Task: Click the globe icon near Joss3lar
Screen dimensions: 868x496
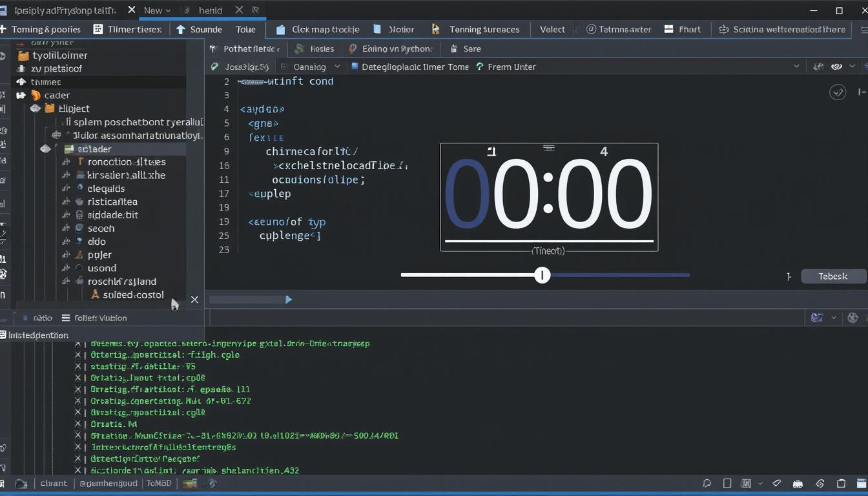Action: (x=214, y=66)
